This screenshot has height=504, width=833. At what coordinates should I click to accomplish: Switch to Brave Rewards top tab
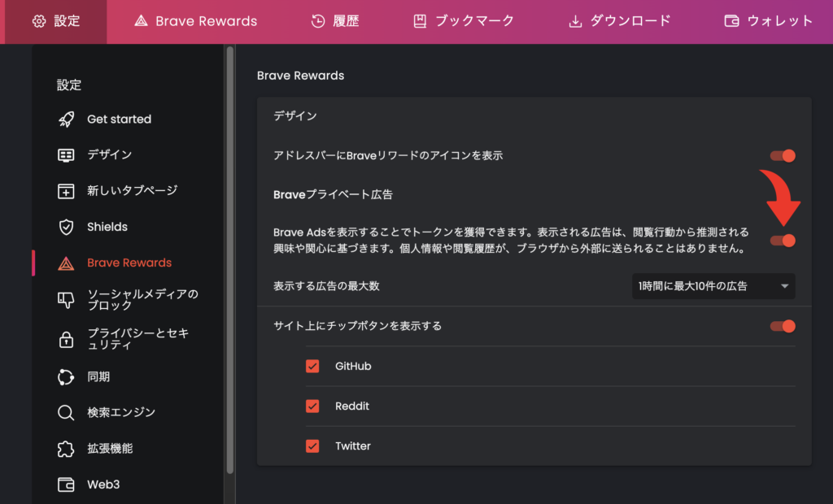coord(195,21)
